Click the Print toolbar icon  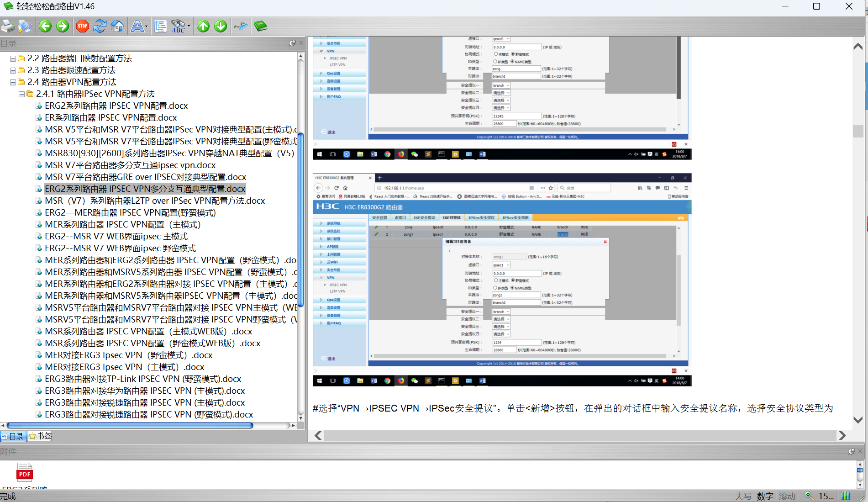click(8, 26)
